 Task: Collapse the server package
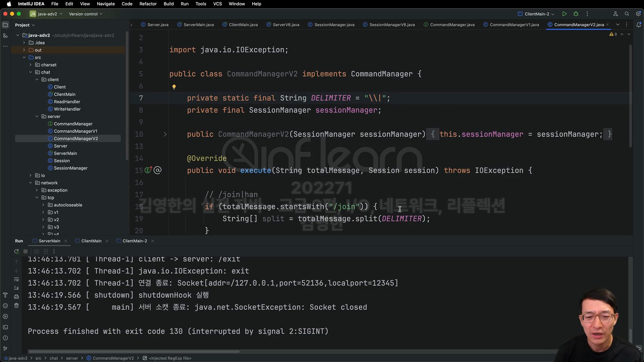37,116
